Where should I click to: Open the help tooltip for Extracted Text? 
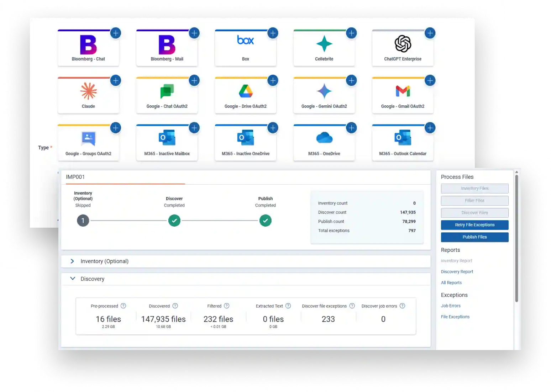(288, 306)
